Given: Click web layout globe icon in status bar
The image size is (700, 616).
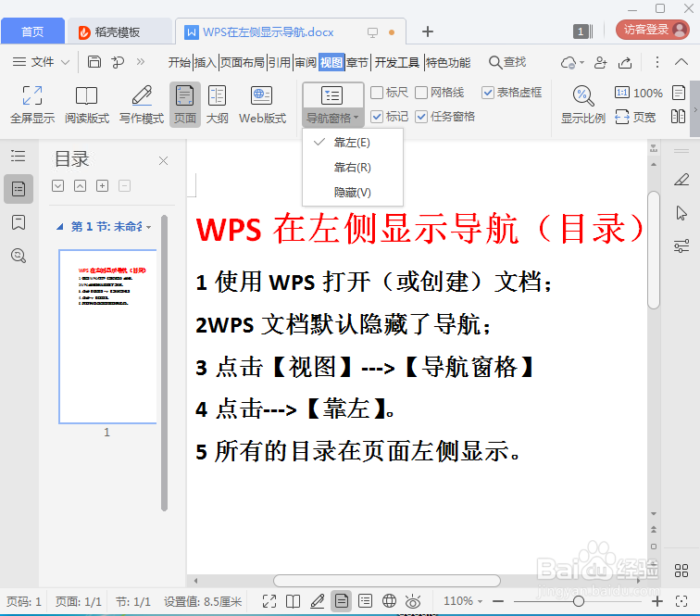Looking at the screenshot, I should (389, 601).
